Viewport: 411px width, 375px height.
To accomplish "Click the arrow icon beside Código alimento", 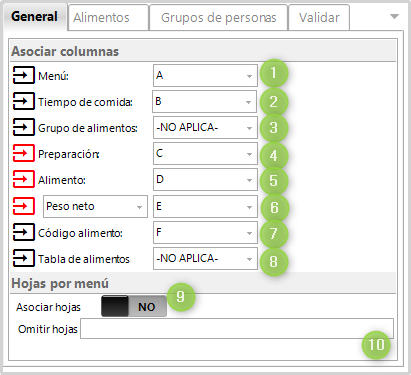I will (x=23, y=232).
